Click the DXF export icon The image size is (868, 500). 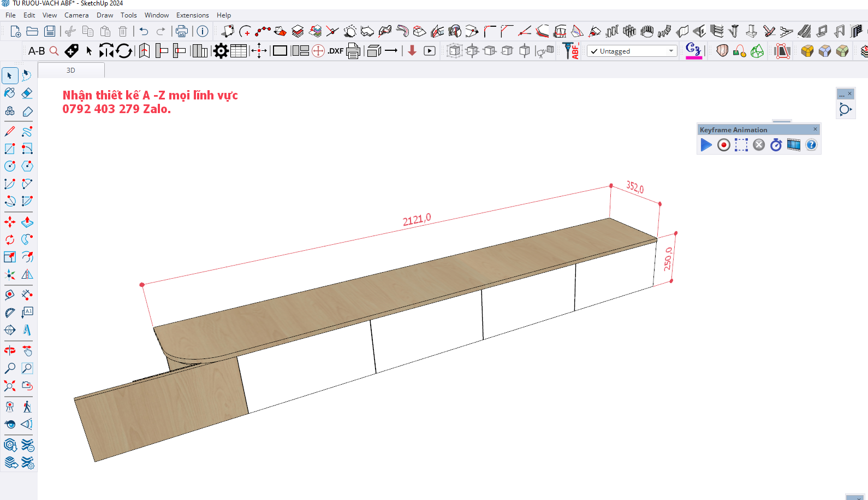click(x=335, y=51)
